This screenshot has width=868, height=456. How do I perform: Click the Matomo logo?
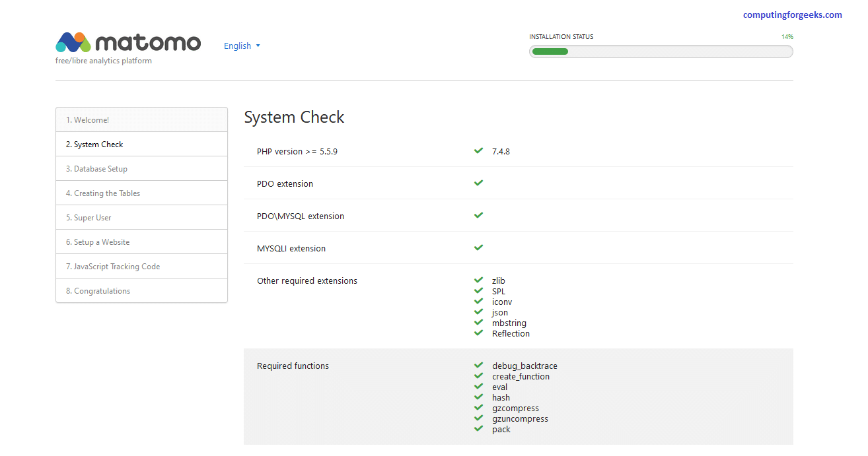point(128,42)
